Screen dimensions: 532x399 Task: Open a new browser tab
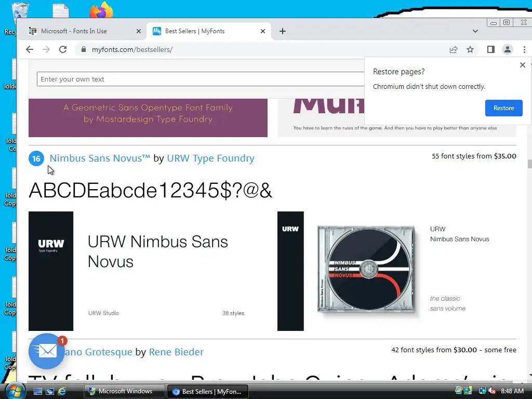pos(282,31)
